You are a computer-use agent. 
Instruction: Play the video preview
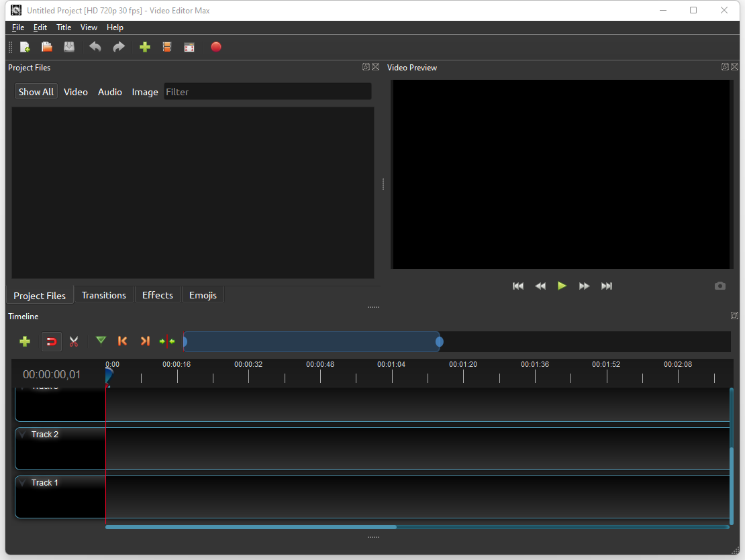point(562,286)
